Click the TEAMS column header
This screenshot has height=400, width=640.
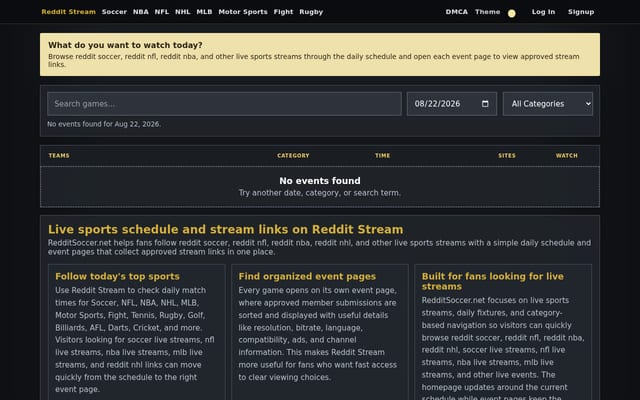click(59, 156)
